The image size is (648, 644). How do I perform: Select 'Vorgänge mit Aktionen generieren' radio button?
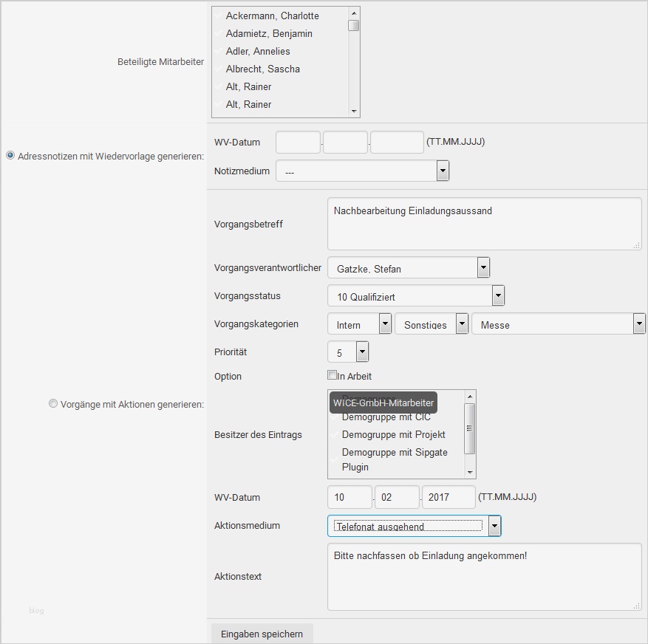pos(53,403)
